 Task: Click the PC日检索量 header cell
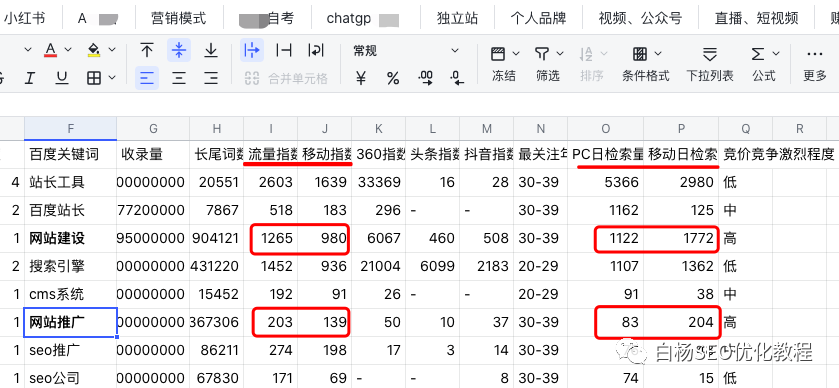(x=605, y=155)
